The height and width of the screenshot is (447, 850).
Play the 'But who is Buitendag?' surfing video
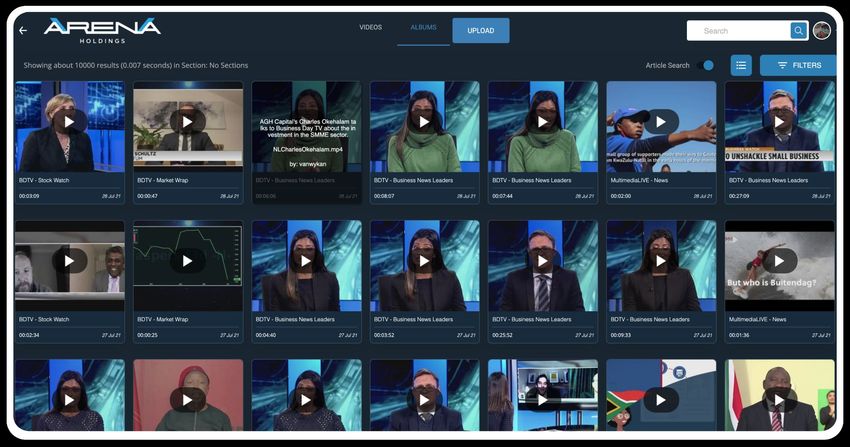click(x=779, y=261)
